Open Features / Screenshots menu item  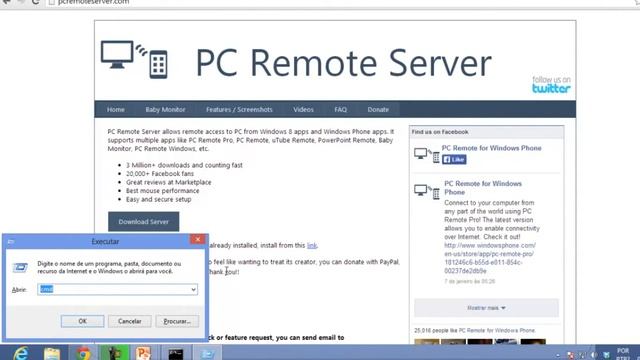point(239,109)
